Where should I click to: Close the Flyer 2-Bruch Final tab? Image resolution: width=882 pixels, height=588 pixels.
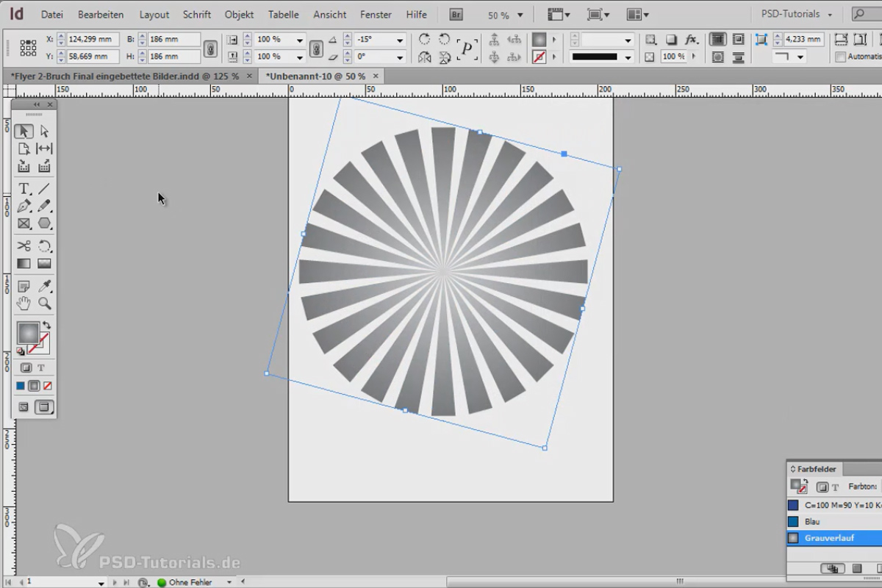(249, 76)
